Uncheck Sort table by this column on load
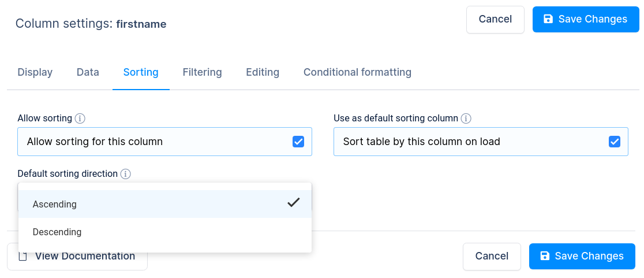 coord(615,142)
